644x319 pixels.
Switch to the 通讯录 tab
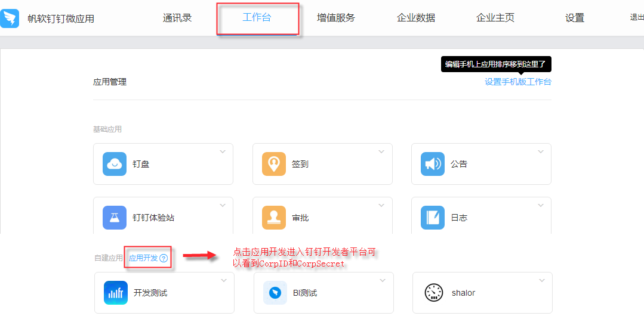pyautogui.click(x=177, y=18)
